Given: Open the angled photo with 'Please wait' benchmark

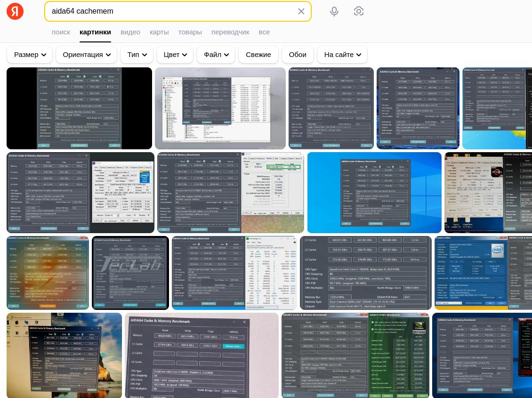Looking at the screenshot, I should pyautogui.click(x=202, y=355).
